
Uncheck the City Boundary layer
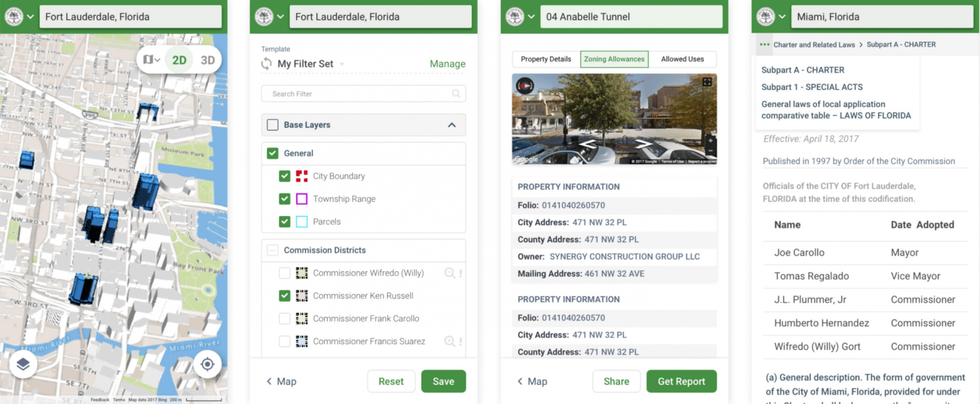coord(285,176)
